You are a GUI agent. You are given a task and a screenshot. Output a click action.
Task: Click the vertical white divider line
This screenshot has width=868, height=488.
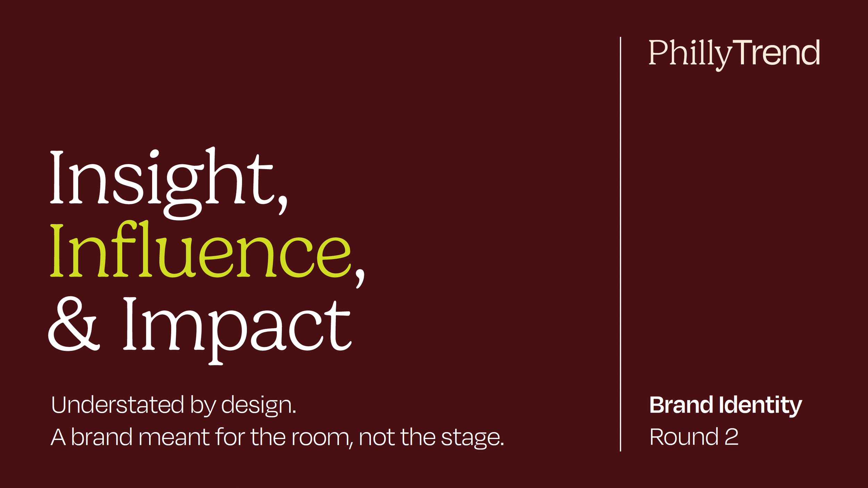620,244
